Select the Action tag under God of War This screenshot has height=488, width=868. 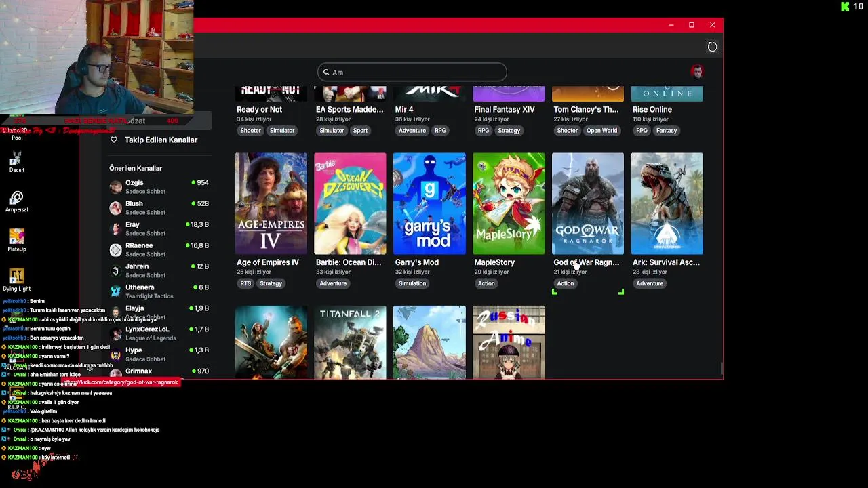click(566, 283)
